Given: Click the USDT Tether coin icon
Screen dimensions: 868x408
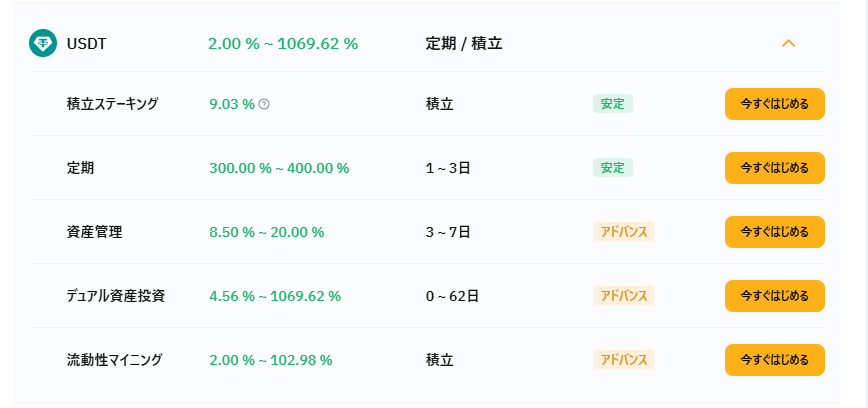Looking at the screenshot, I should 43,43.
